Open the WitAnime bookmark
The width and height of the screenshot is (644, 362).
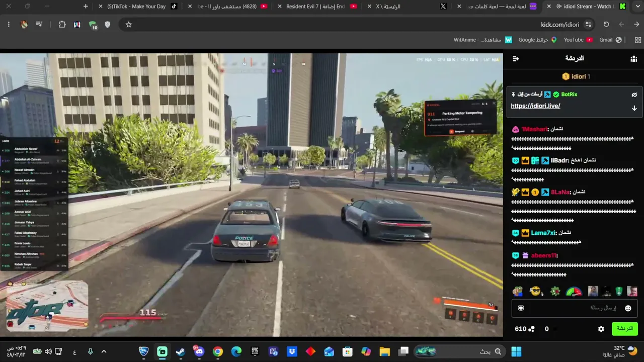click(x=482, y=40)
